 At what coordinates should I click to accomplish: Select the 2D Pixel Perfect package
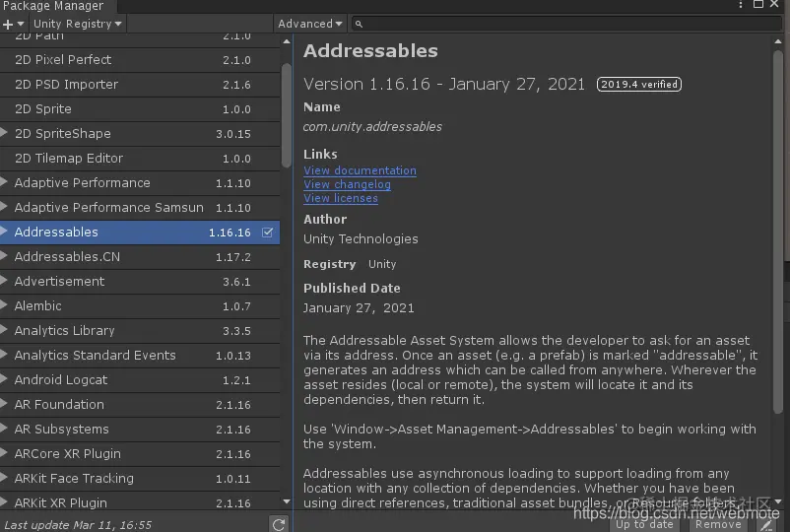(140, 60)
